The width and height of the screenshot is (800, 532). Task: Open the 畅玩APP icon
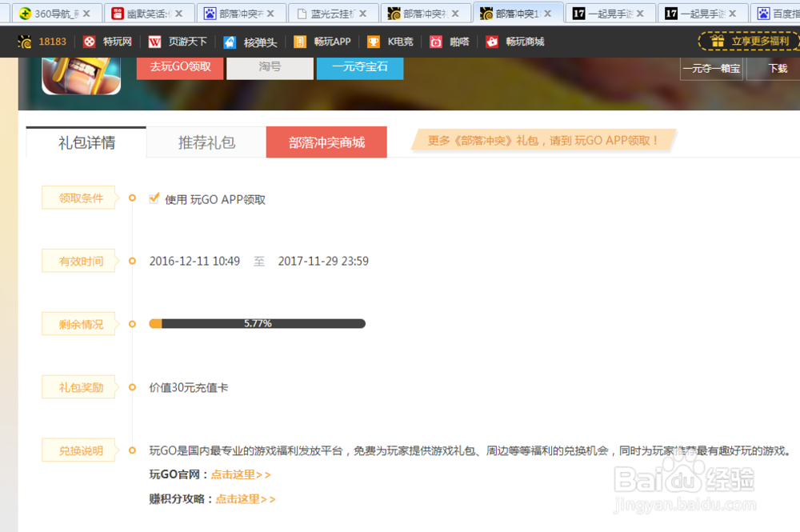click(x=299, y=42)
